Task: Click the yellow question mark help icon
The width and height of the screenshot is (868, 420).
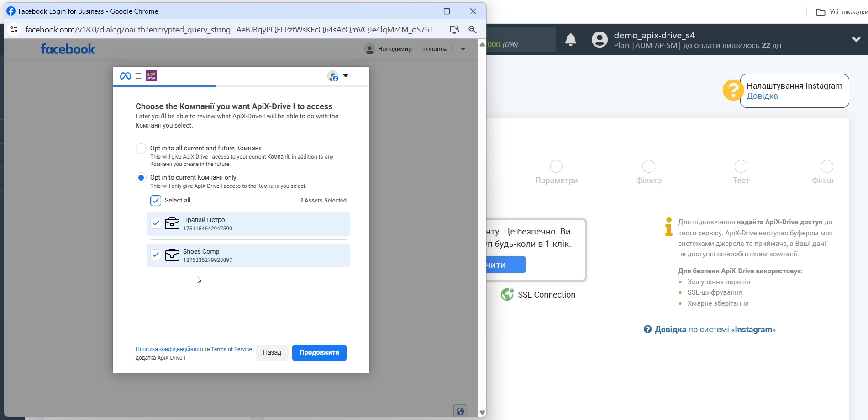Action: click(733, 90)
